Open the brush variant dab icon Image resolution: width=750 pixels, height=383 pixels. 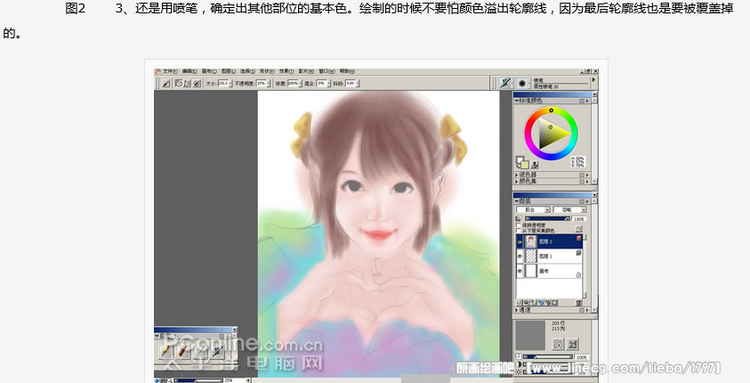522,83
